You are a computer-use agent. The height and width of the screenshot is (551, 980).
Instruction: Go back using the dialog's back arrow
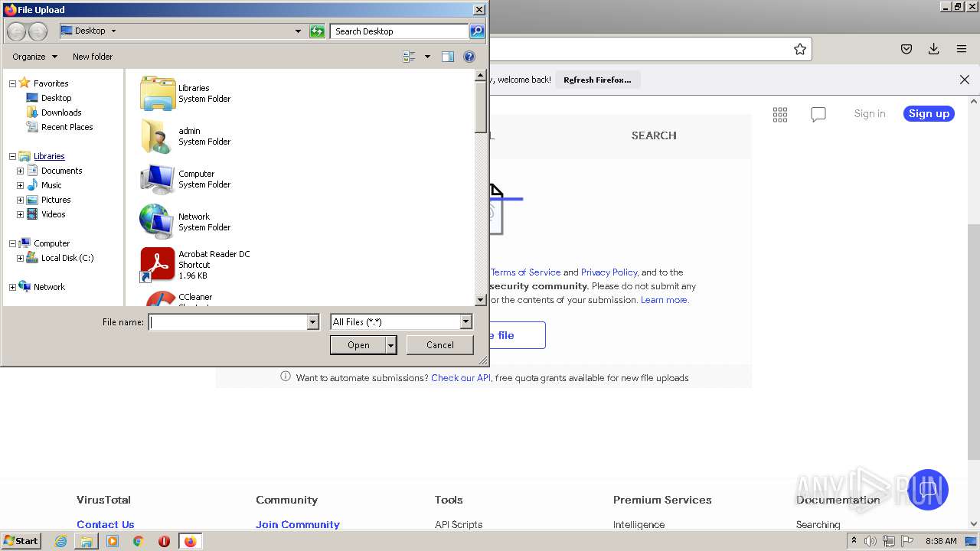(16, 31)
